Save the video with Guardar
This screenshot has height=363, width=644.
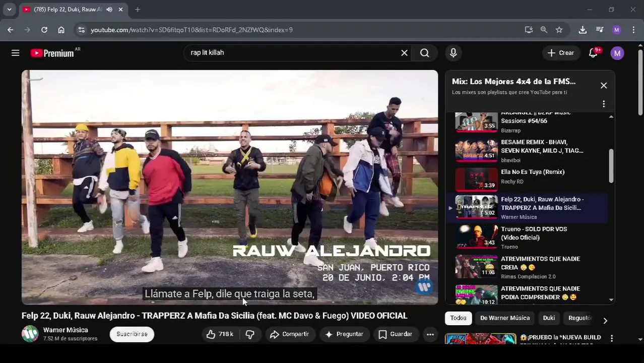pyautogui.click(x=396, y=334)
